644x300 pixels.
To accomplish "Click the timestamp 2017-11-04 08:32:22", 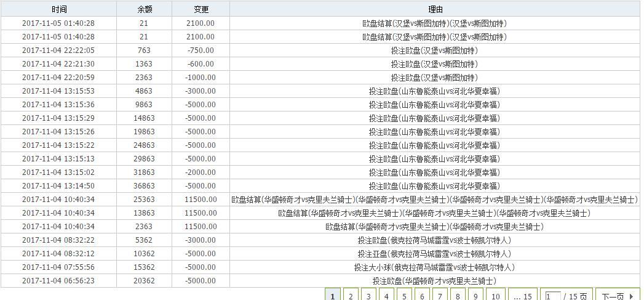I will tap(58, 240).
